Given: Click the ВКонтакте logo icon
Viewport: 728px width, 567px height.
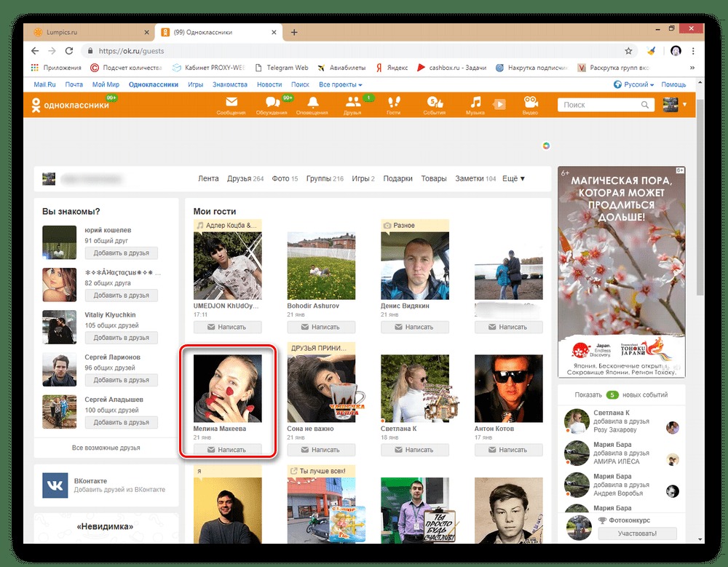Looking at the screenshot, I should point(55,485).
